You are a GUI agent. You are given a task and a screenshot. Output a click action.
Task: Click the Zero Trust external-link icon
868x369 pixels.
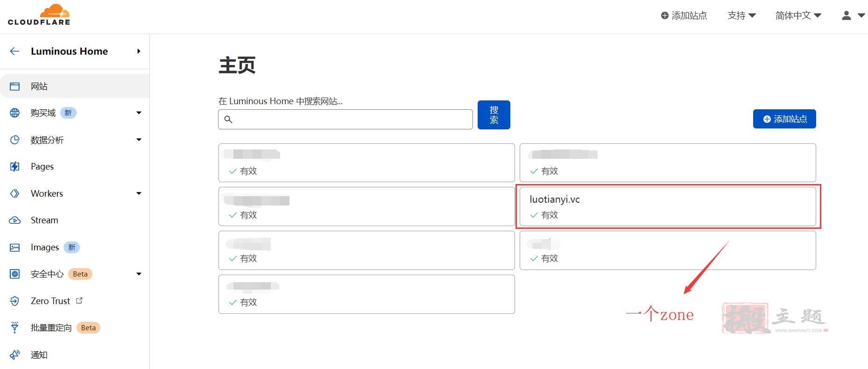[79, 301]
